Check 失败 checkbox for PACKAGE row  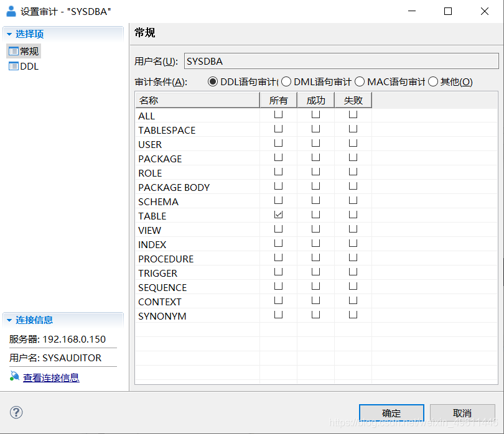(x=353, y=157)
